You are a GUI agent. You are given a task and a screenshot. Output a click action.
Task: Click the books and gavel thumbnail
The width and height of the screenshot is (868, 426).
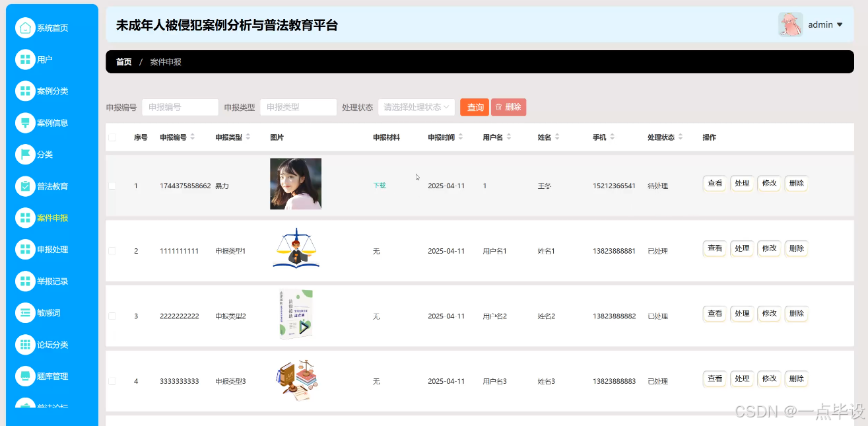point(296,380)
